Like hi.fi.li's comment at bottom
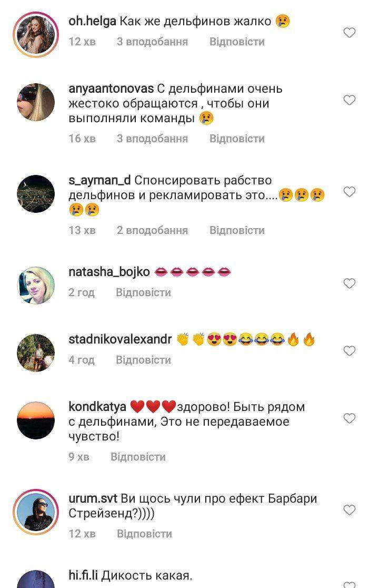Screen dimensions: 379x588 [x=349, y=584]
